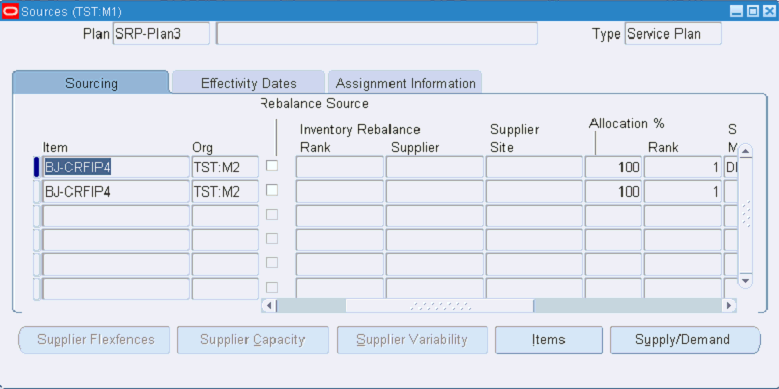Click the record indicator of the second row
Screen dimensions: 779x389
(37, 191)
